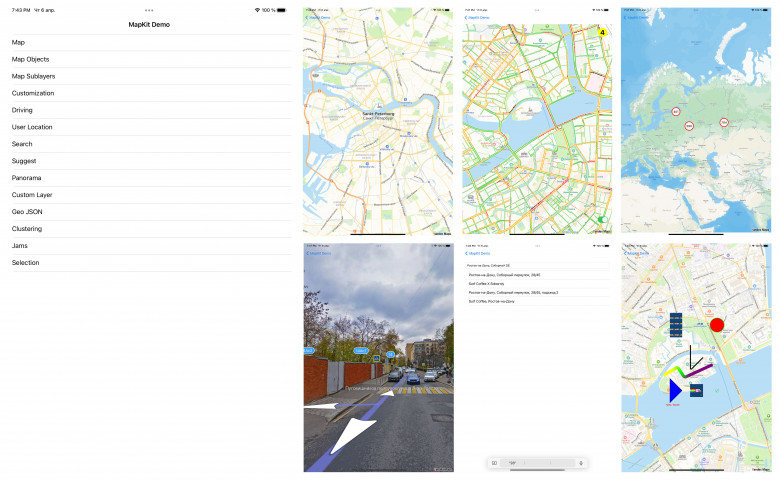Click the MapKit Demo title
780x480 pixels.
tap(149, 24)
